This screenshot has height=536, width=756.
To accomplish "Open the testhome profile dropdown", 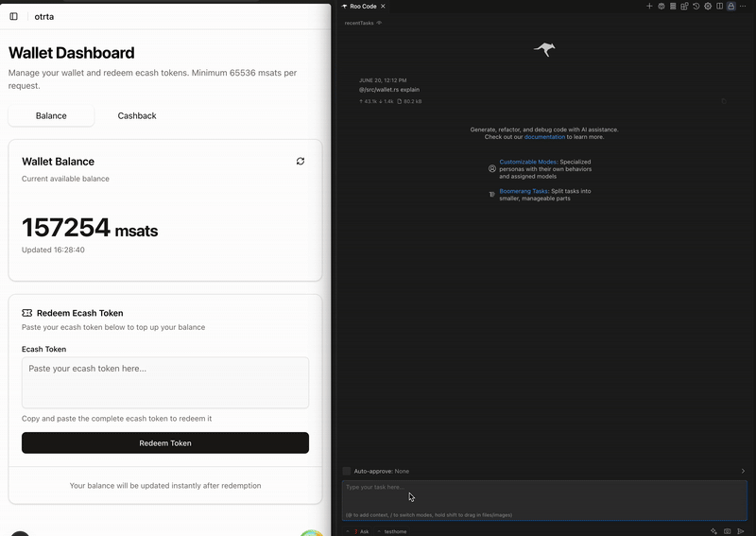I will (x=392, y=531).
